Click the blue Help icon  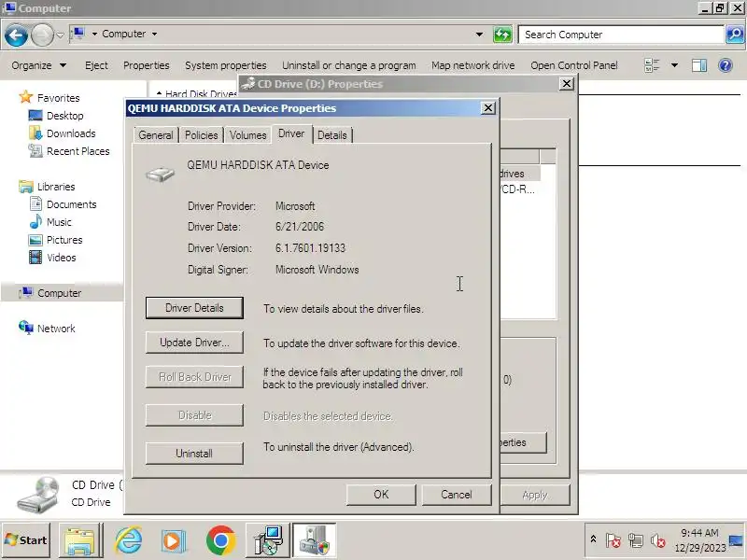point(726,65)
